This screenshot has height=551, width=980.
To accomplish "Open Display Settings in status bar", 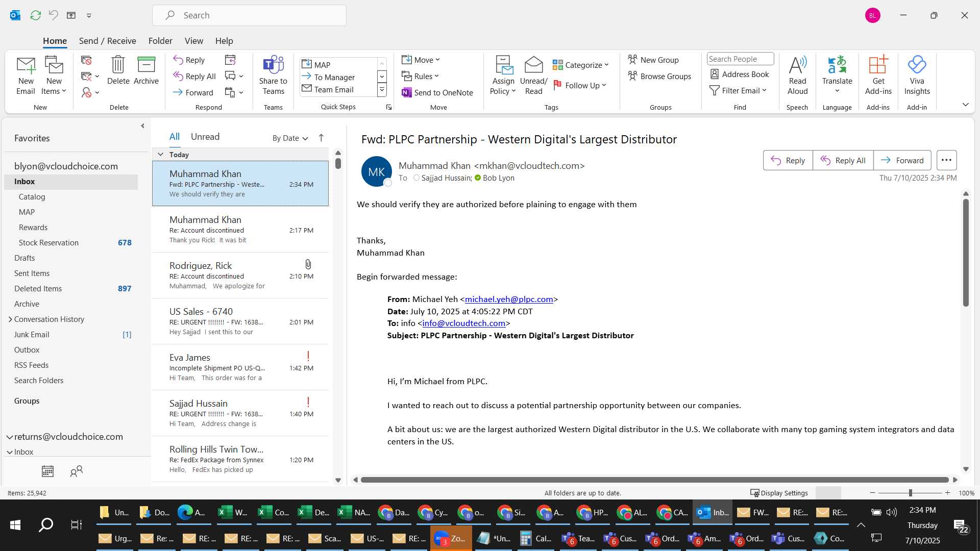I will pyautogui.click(x=779, y=493).
